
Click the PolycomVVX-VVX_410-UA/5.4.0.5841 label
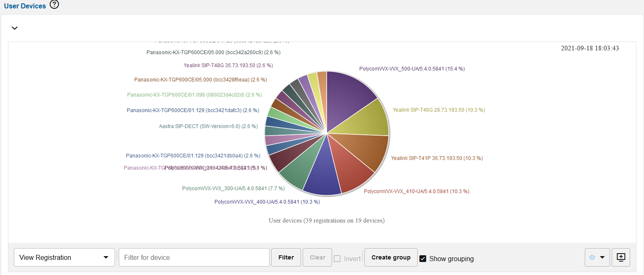coord(416,191)
